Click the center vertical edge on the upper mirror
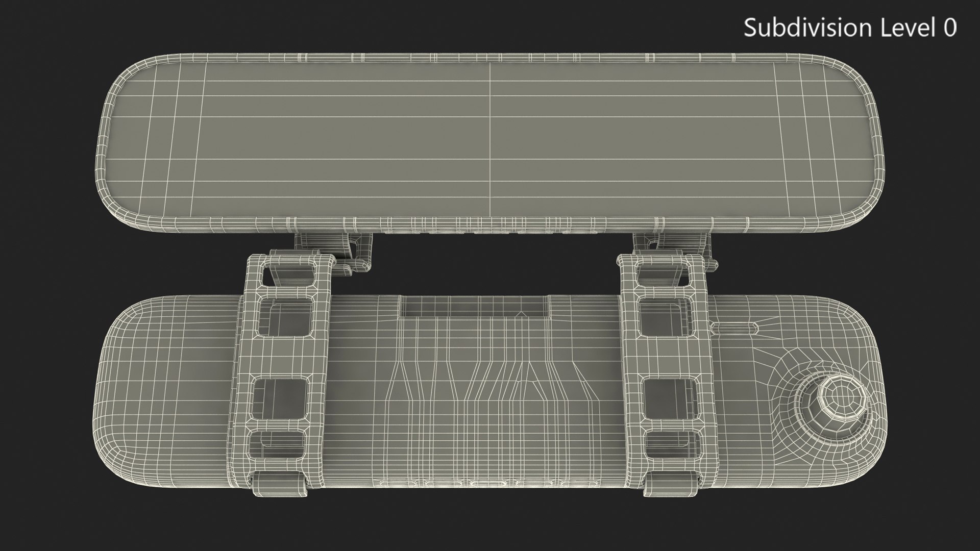Screen dimensions: 980x551 490,138
